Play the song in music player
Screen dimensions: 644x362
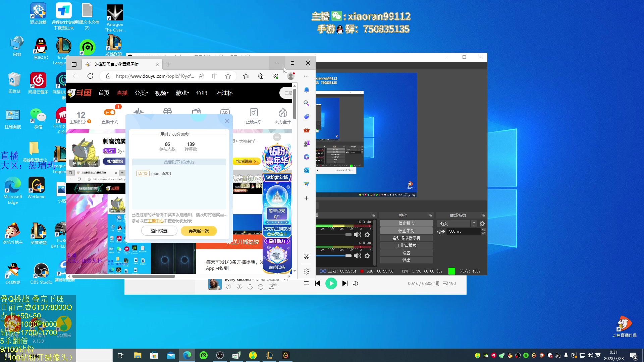(331, 284)
